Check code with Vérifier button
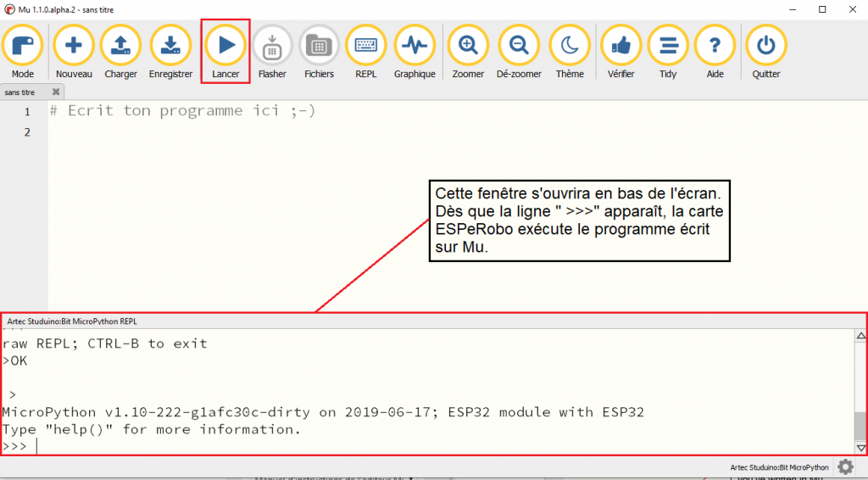Screen dimensions: 868x480 [x=620, y=47]
